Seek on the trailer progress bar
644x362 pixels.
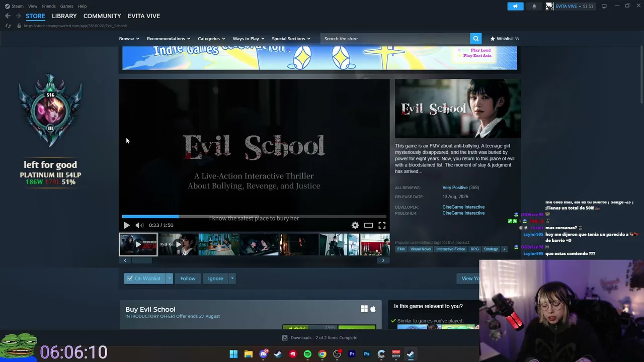[254, 217]
